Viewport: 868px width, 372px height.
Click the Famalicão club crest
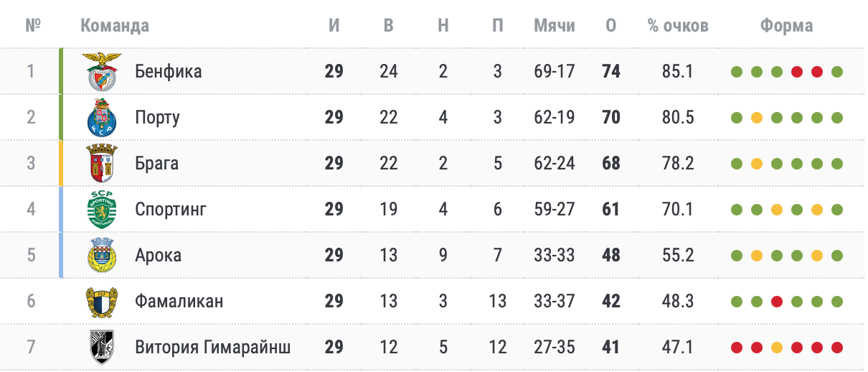point(102,302)
